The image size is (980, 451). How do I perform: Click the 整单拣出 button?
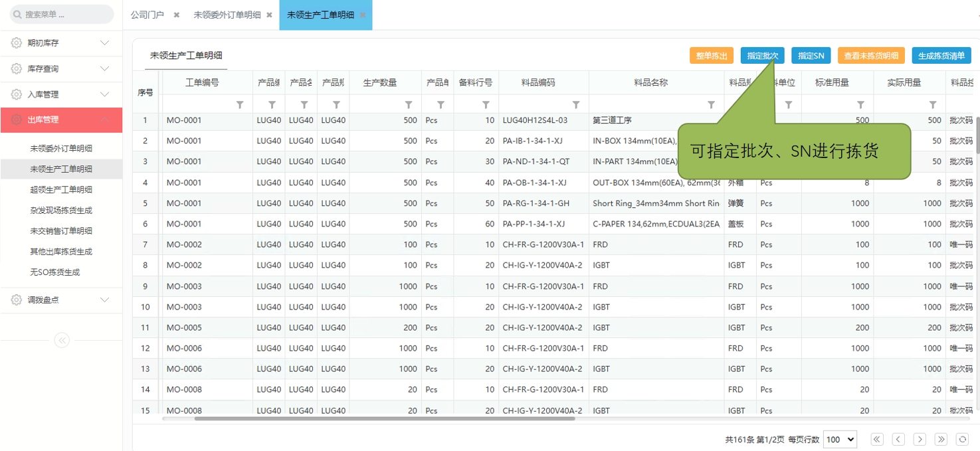click(712, 56)
